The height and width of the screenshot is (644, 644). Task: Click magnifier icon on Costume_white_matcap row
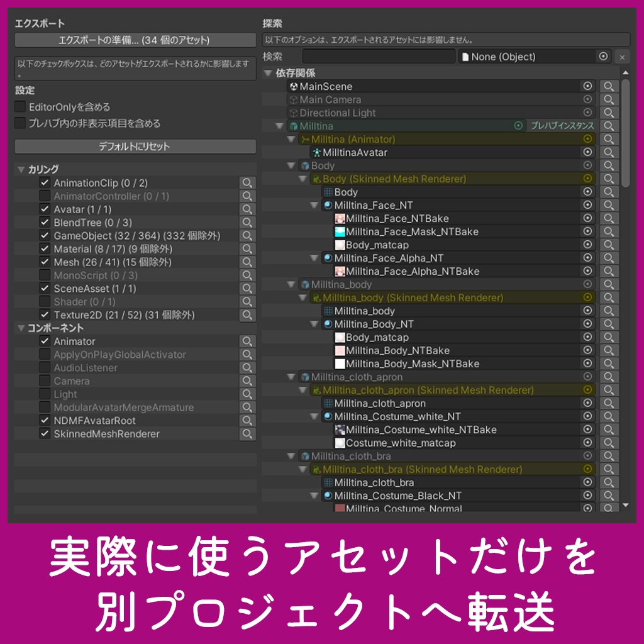(x=609, y=443)
